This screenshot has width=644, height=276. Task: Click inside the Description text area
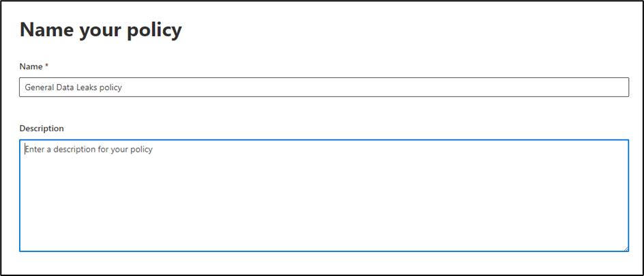323,195
